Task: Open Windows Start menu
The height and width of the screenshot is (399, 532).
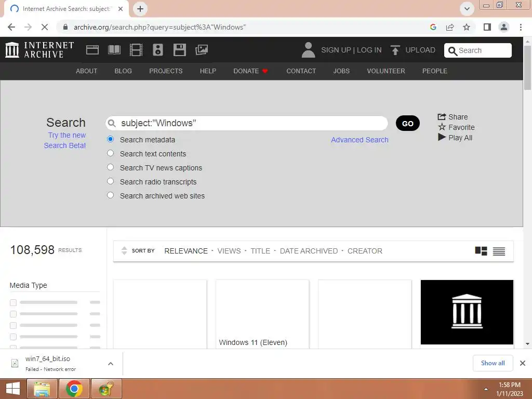Action: 13,389
